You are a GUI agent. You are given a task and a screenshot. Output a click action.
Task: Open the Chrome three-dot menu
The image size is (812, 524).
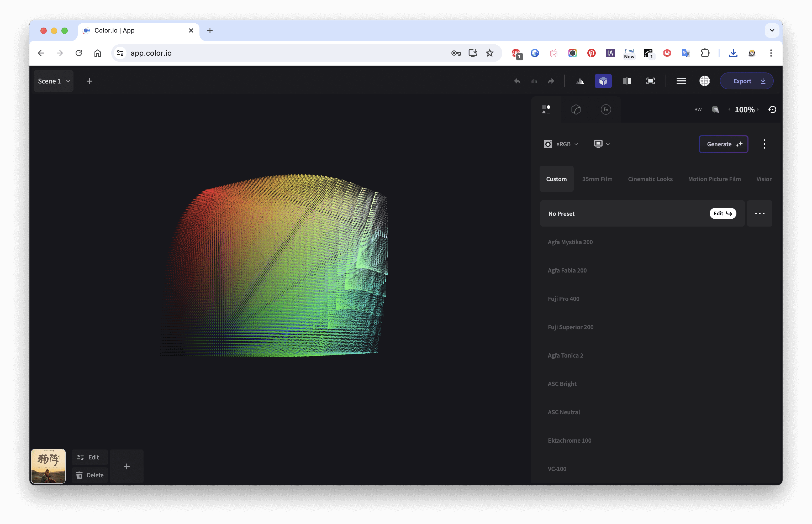point(771,53)
